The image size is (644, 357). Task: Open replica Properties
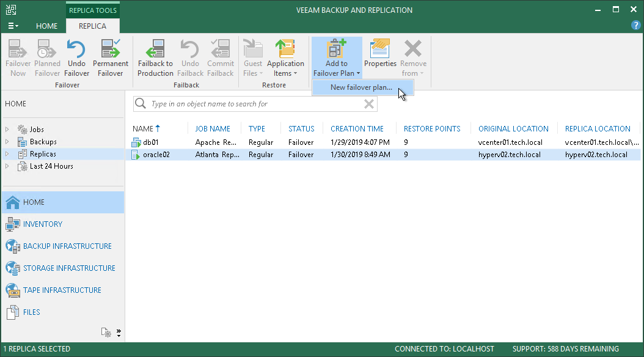pyautogui.click(x=380, y=54)
